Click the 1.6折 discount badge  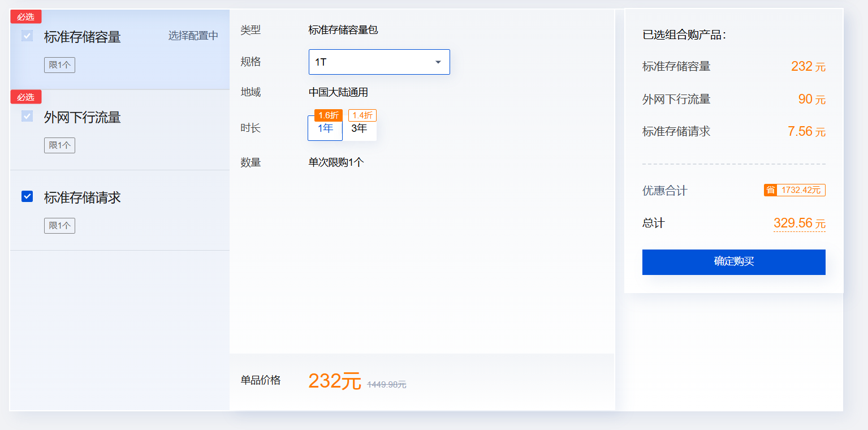coord(329,115)
